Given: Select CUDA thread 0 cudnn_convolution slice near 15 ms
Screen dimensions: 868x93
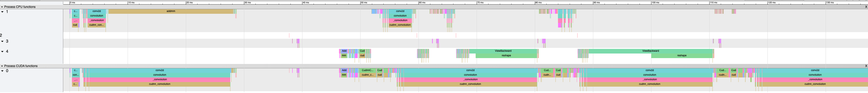Looking at the screenshot, I should coord(160,84).
